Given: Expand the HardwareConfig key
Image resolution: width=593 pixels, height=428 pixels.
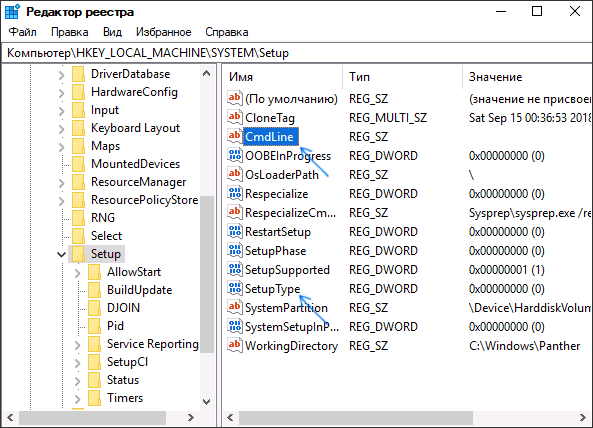Looking at the screenshot, I should coord(62,92).
